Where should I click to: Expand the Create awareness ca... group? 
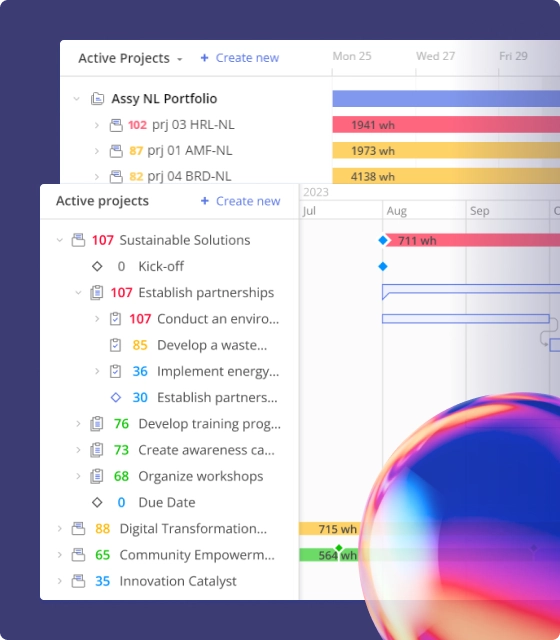(78, 450)
